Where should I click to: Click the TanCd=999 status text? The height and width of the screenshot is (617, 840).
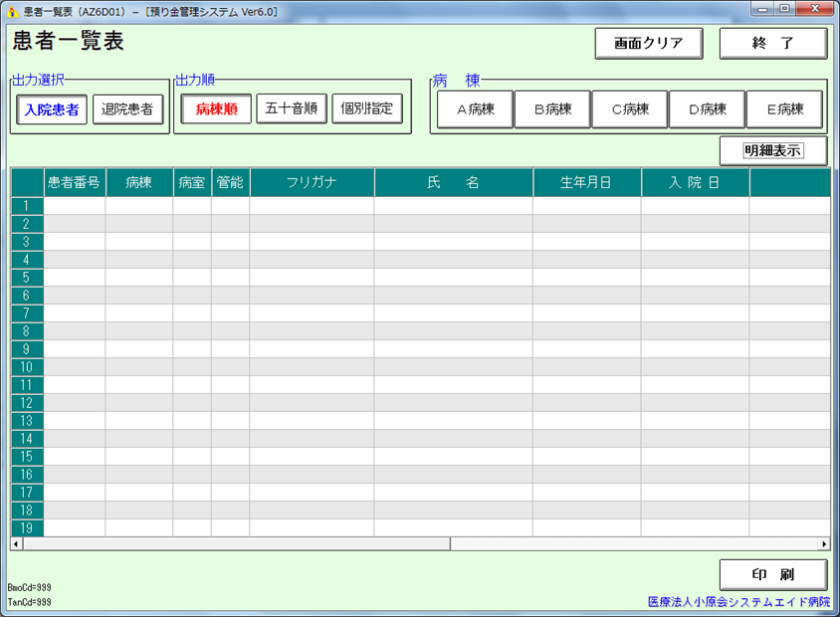[x=30, y=602]
